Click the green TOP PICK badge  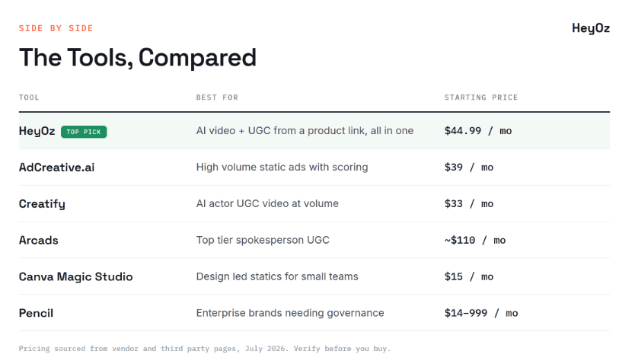coord(84,132)
